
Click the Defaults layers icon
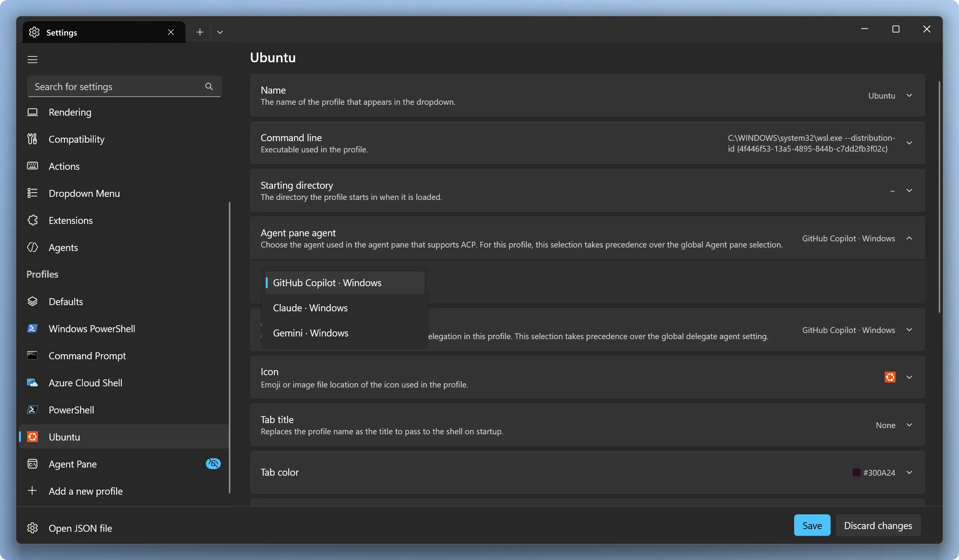pos(32,301)
